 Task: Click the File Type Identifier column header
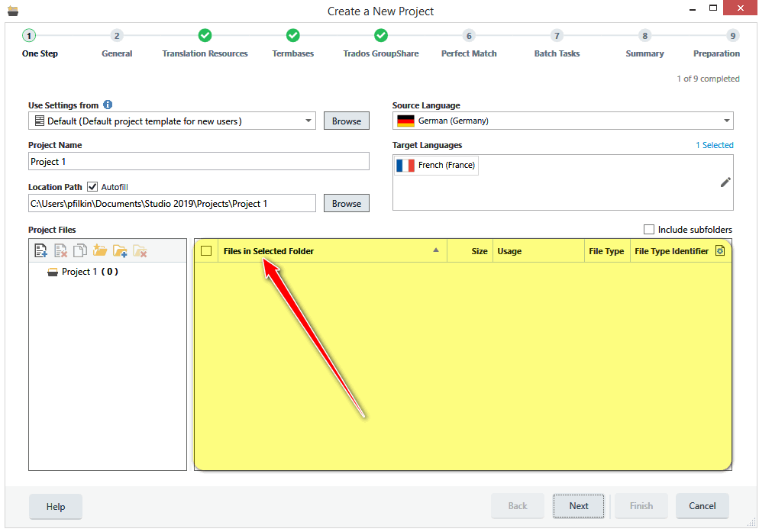click(x=671, y=251)
